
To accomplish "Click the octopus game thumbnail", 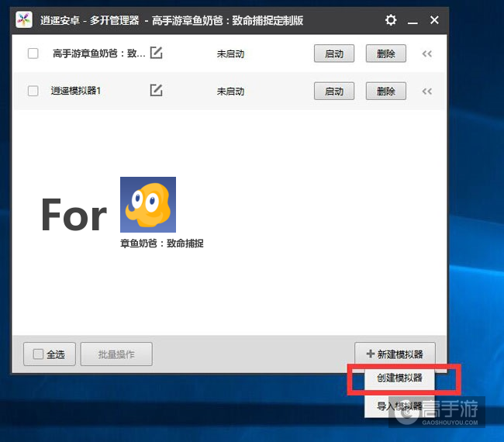I will [x=148, y=205].
